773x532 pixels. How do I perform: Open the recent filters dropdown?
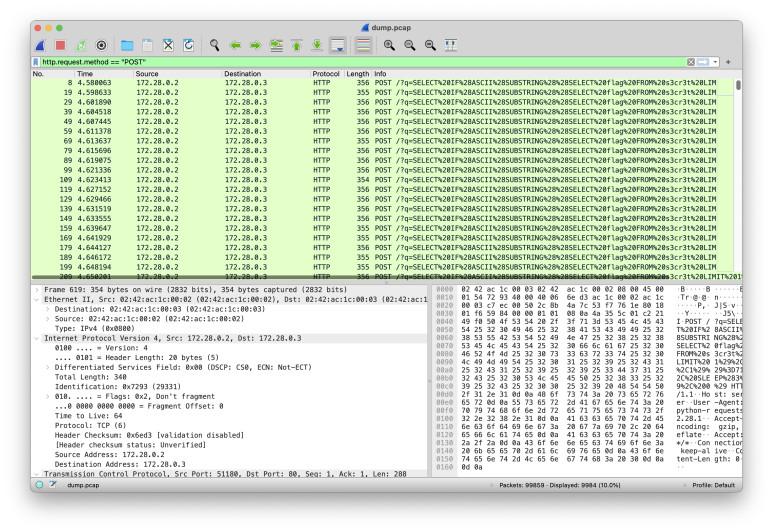tap(715, 62)
